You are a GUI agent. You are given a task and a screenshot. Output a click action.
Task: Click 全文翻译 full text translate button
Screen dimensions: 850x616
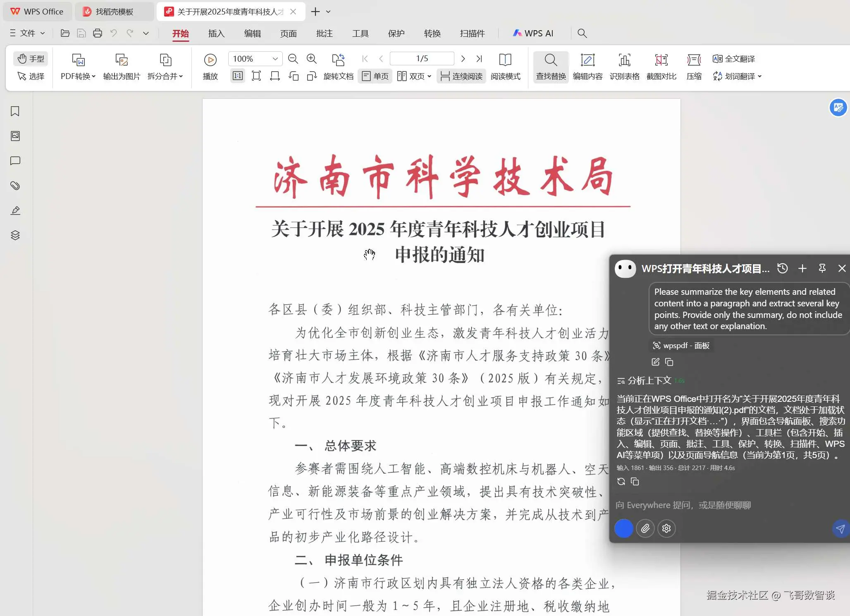[734, 59]
